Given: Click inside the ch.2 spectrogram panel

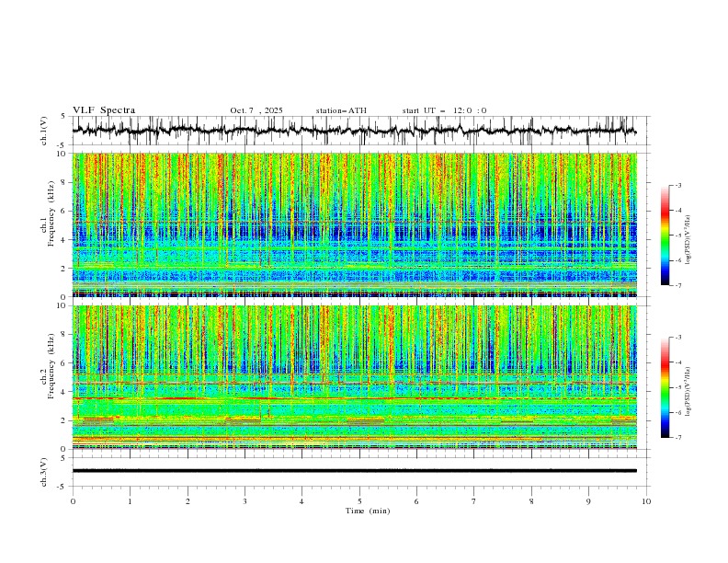Looking at the screenshot, I should point(355,377).
